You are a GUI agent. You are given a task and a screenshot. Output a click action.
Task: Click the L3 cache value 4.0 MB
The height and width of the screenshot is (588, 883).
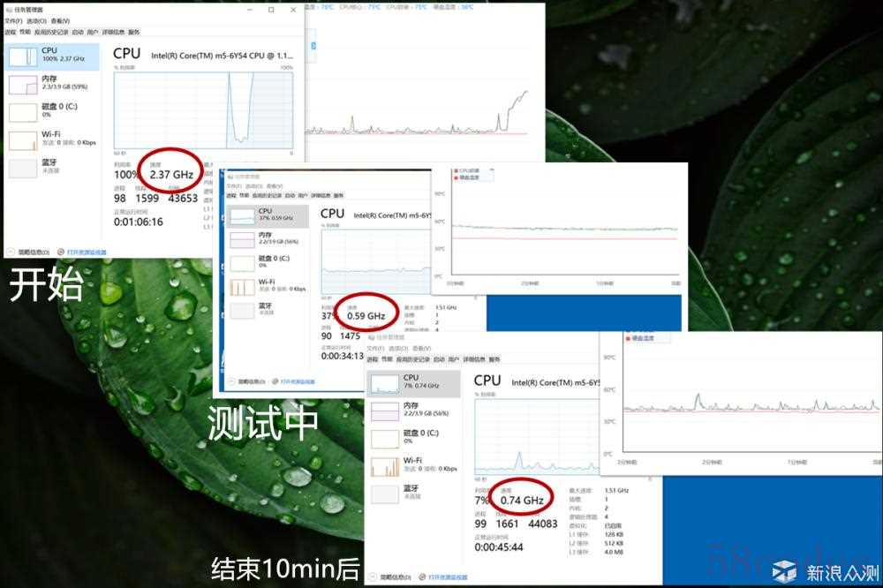pos(614,552)
